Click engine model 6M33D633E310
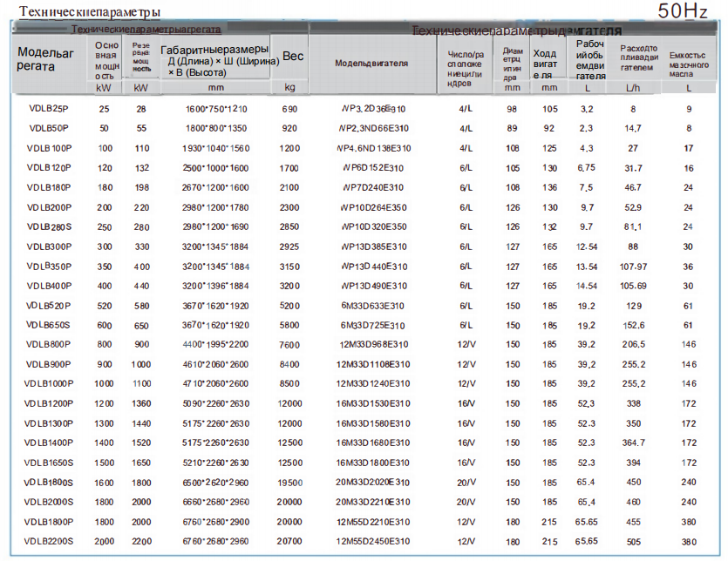This screenshot has width=728, height=561. [372, 306]
